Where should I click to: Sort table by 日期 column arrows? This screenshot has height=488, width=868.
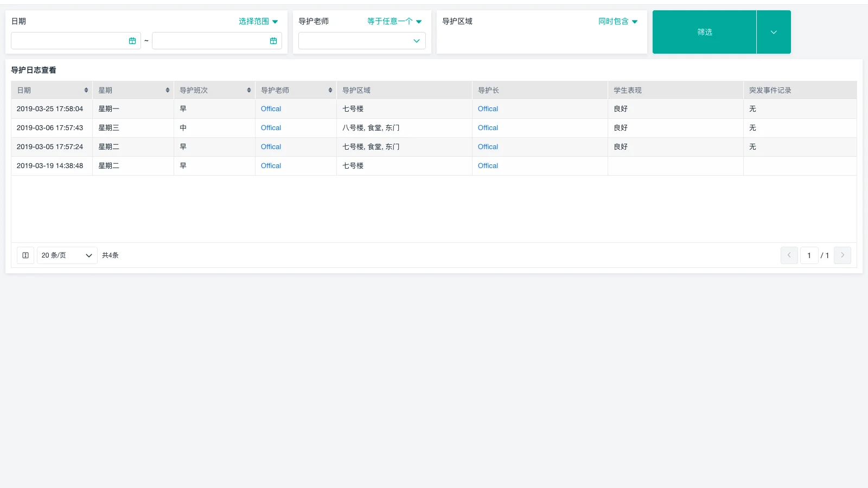pos(86,90)
